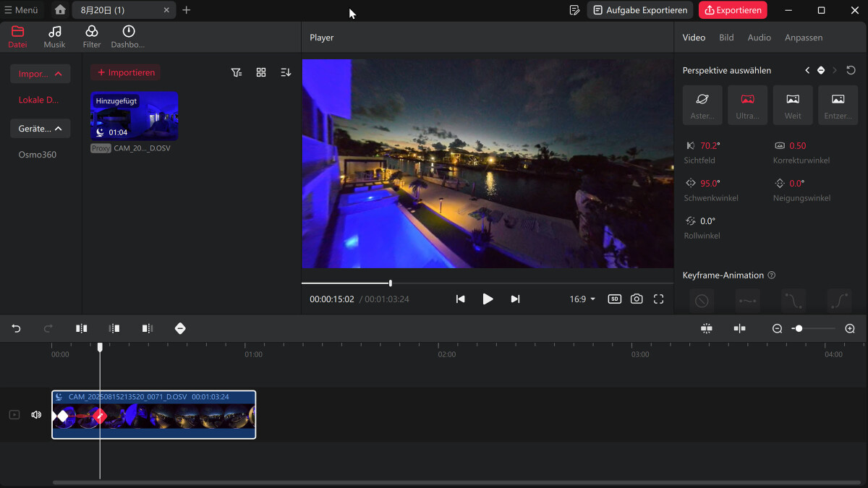
Task: Reset perspective with the reset arrow icon
Action: tap(851, 70)
